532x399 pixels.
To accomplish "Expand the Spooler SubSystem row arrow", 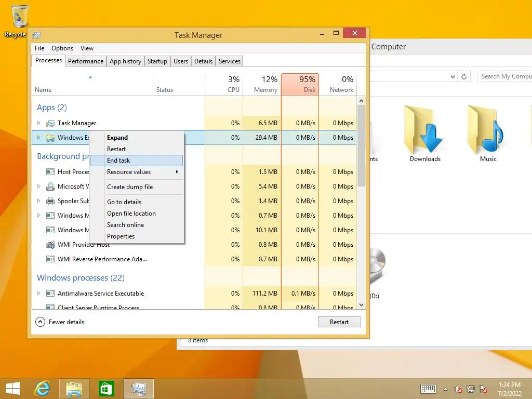I will tap(38, 201).
